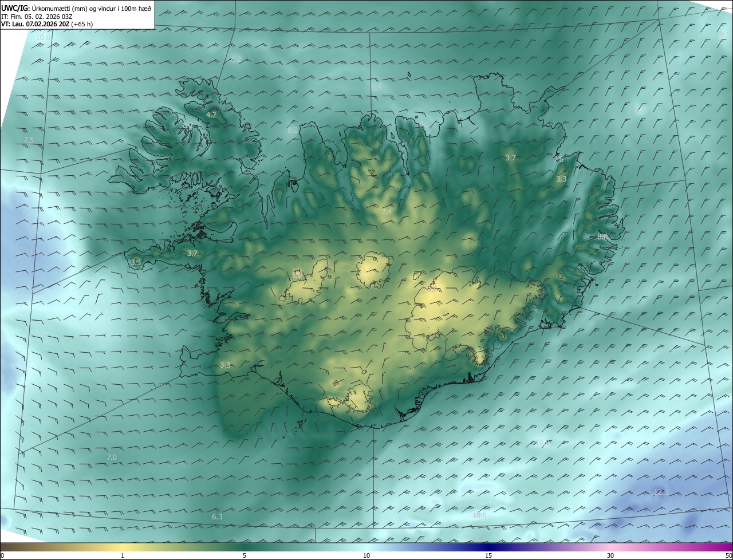Click the 10.5 value label over the ocean
This screenshot has height=560, width=733.
pyautogui.click(x=479, y=516)
